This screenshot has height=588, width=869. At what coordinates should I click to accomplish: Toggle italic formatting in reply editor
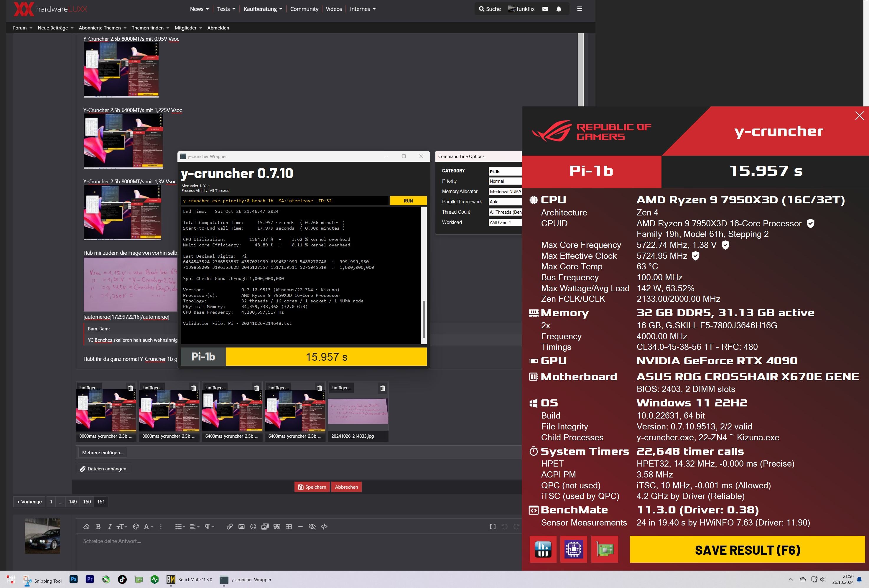[x=110, y=526]
